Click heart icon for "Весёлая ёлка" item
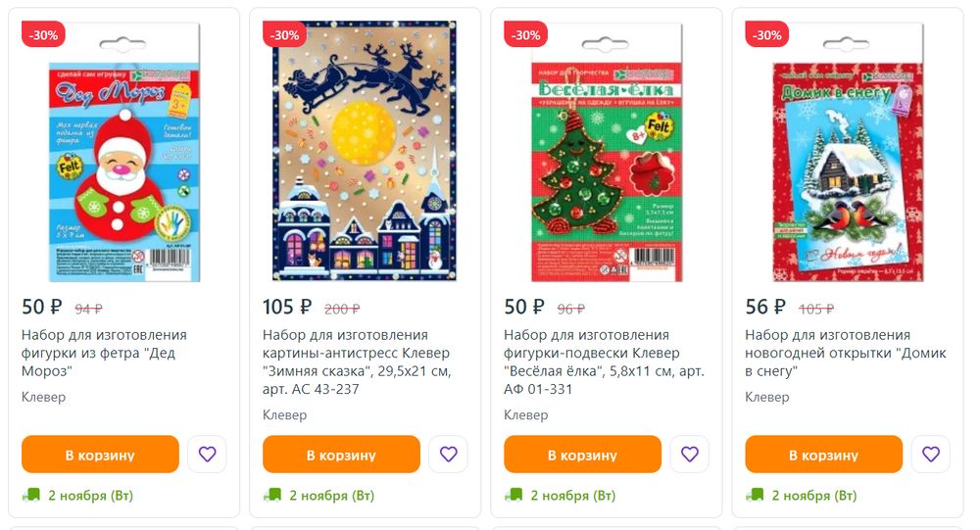The width and height of the screenshot is (980, 530). tap(689, 455)
